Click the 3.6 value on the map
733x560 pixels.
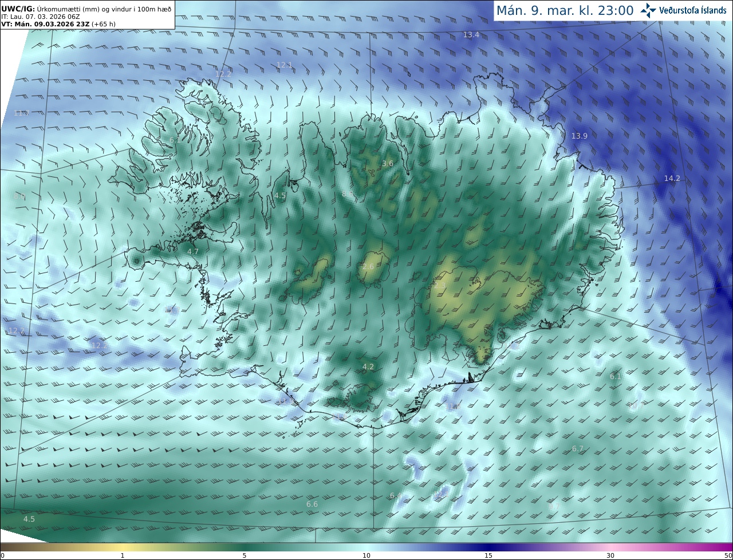(x=388, y=164)
